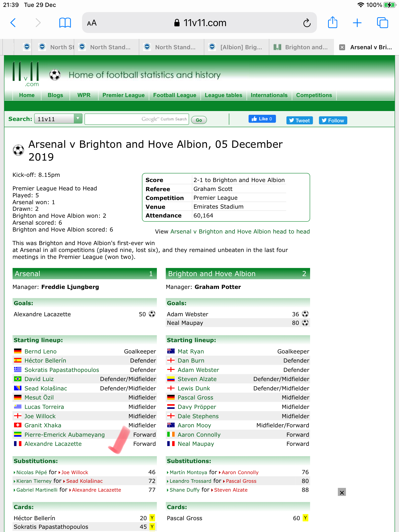
Task: Reload the 11v11.com page
Action: (x=307, y=23)
